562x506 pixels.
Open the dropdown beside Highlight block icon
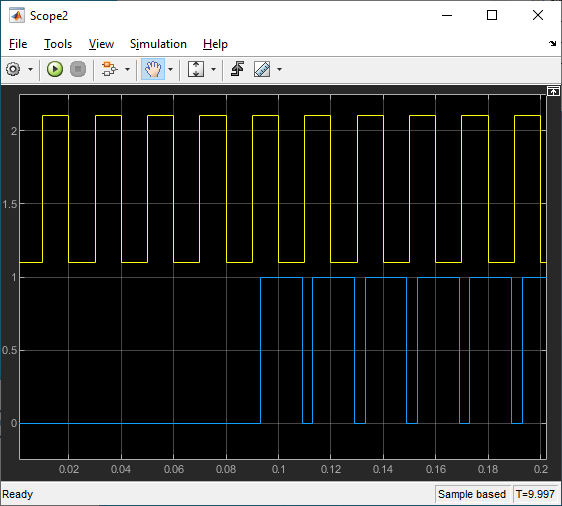point(127,70)
